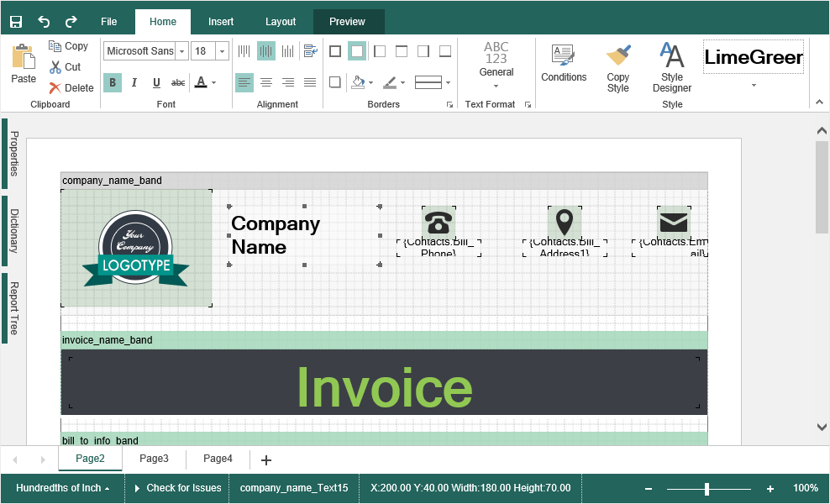Viewport: 830px width, 504px height.
Task: Open the Page3 tab
Action: pyautogui.click(x=154, y=459)
